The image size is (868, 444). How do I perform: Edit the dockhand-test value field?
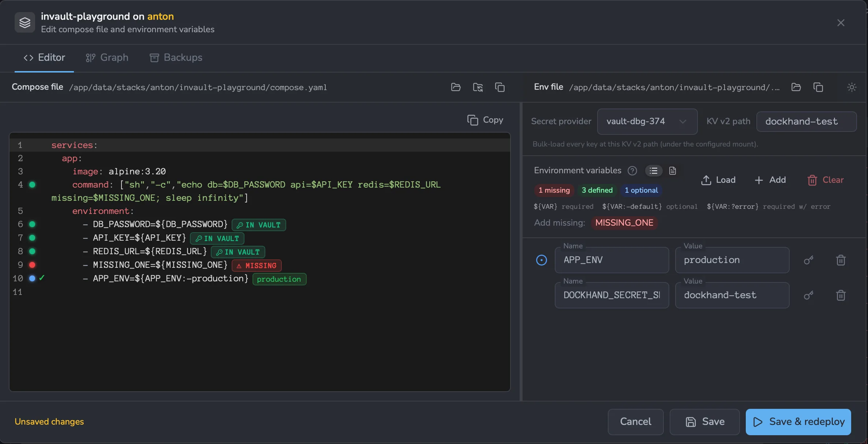(x=732, y=295)
